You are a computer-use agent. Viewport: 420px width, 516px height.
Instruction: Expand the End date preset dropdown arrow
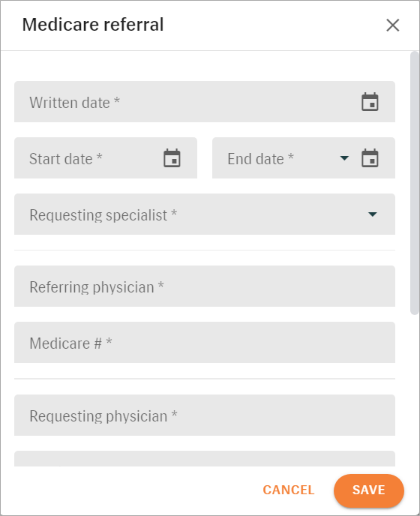[x=344, y=158]
